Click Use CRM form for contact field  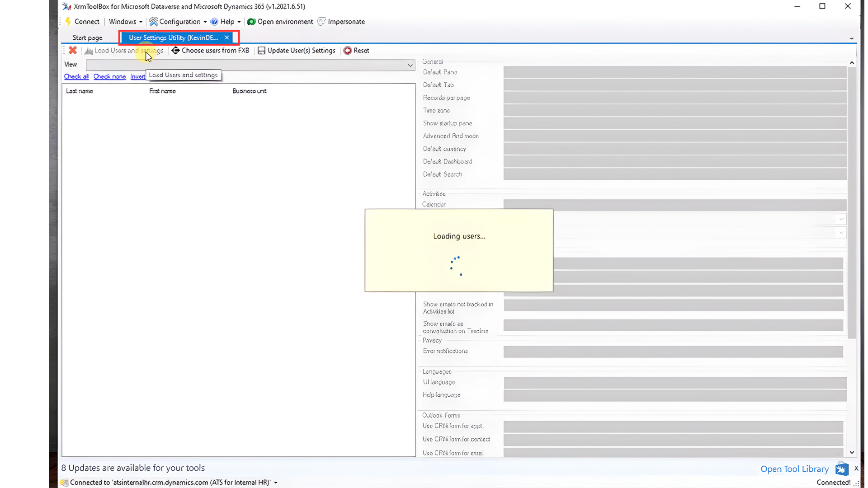673,440
